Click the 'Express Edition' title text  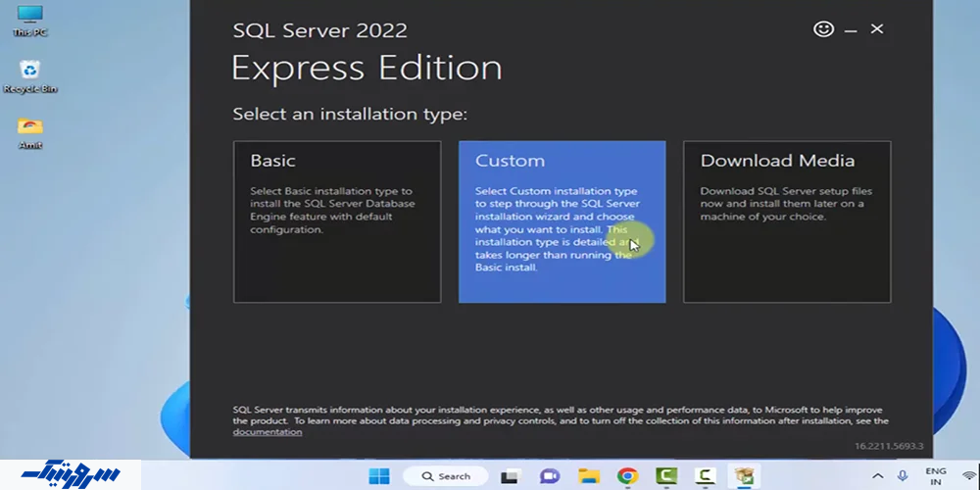pos(367,68)
